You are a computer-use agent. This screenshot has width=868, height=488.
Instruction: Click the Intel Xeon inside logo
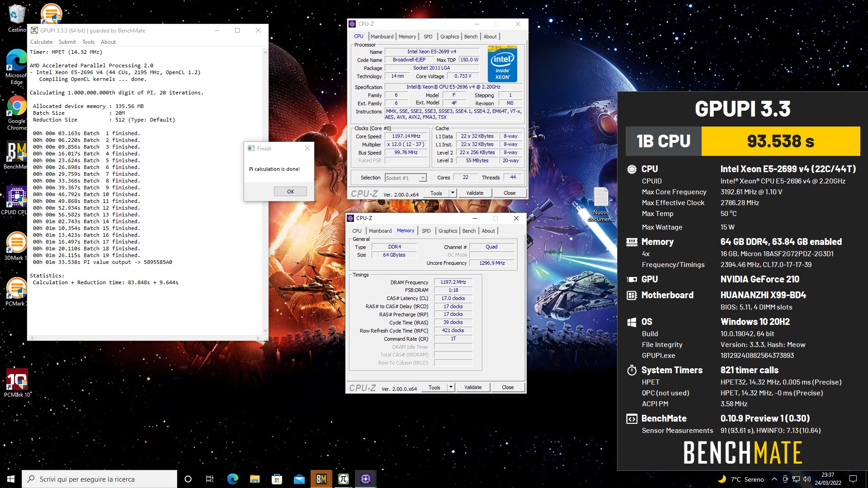503,64
